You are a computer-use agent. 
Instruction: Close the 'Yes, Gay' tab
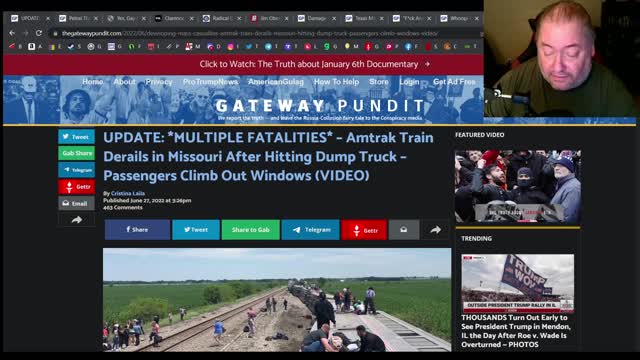click(143, 18)
